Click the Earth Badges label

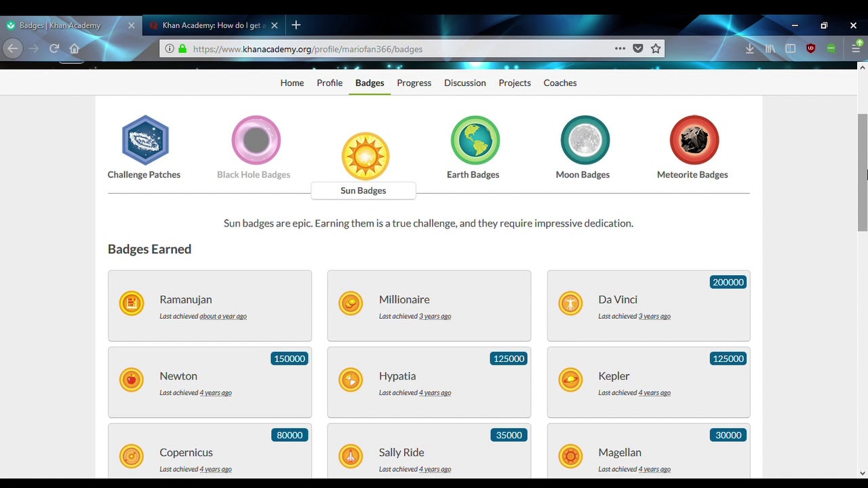pyautogui.click(x=473, y=175)
